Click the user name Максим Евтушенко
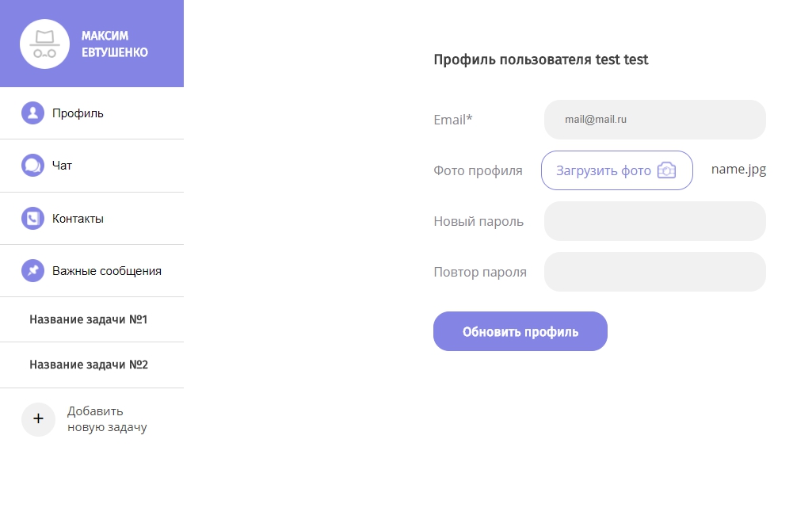812x527 pixels. pos(114,44)
